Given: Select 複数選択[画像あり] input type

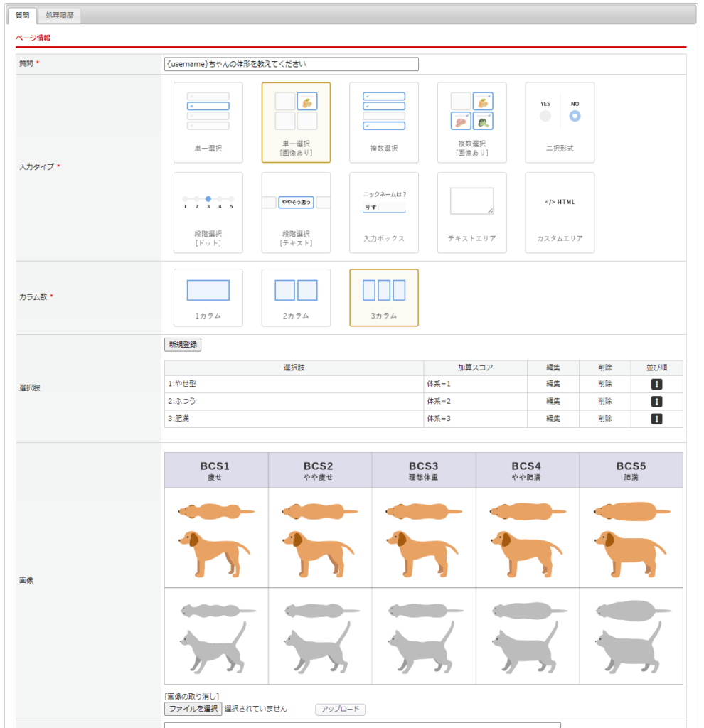Looking at the screenshot, I should (472, 122).
